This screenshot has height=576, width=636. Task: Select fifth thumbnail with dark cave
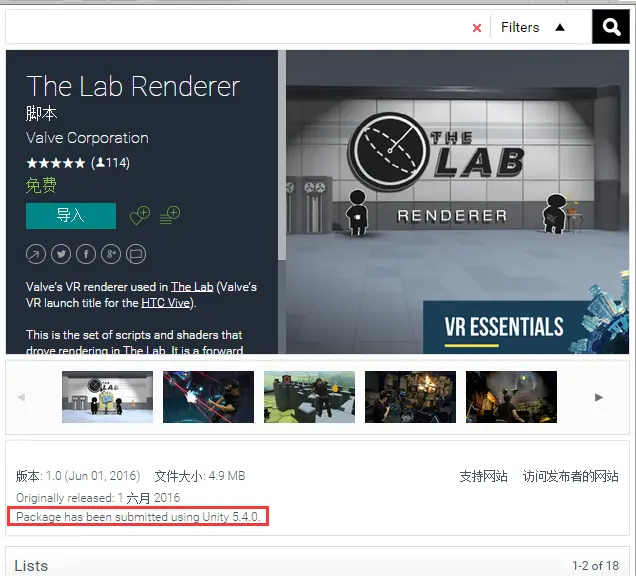coord(511,397)
